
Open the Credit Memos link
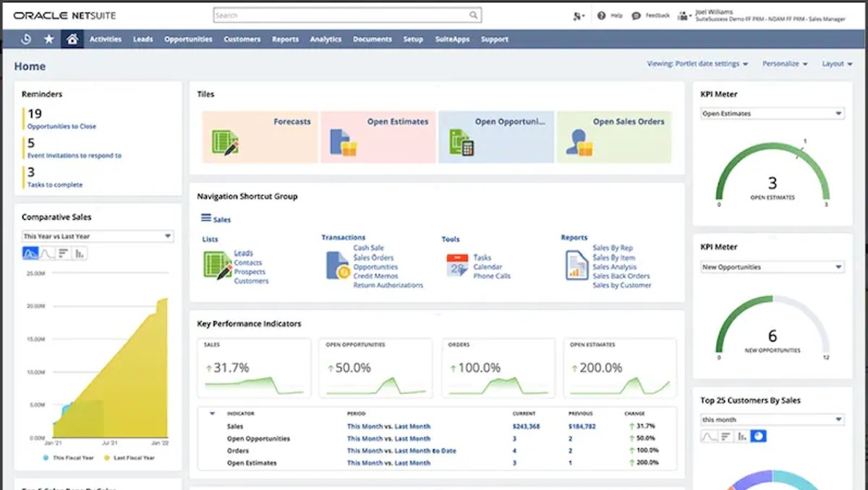[375, 276]
